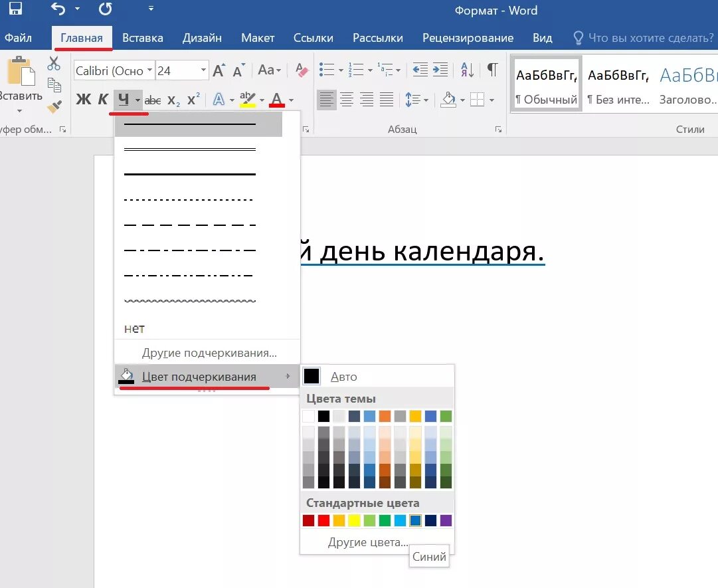Expand numbered list options arrow
The width and height of the screenshot is (718, 588).
point(369,70)
